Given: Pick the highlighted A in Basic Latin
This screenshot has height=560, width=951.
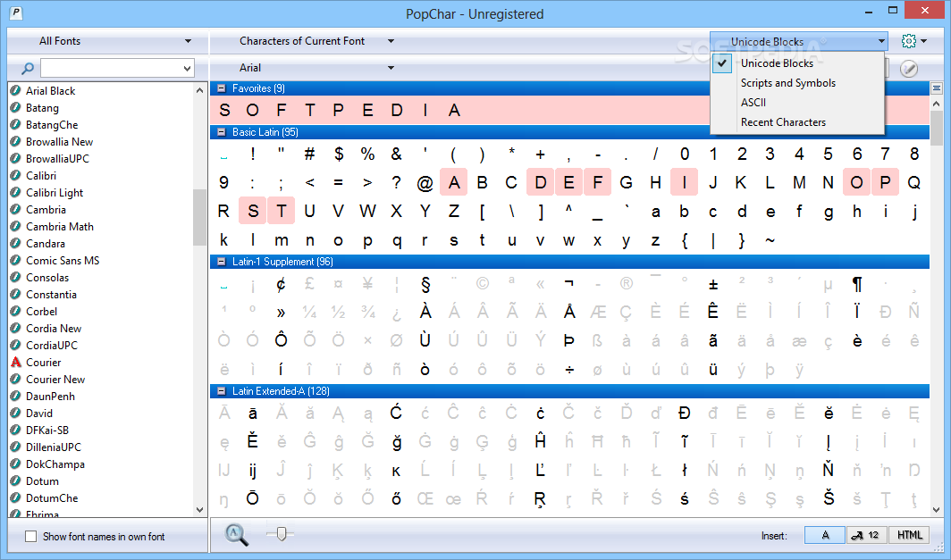Looking at the screenshot, I should [x=454, y=182].
